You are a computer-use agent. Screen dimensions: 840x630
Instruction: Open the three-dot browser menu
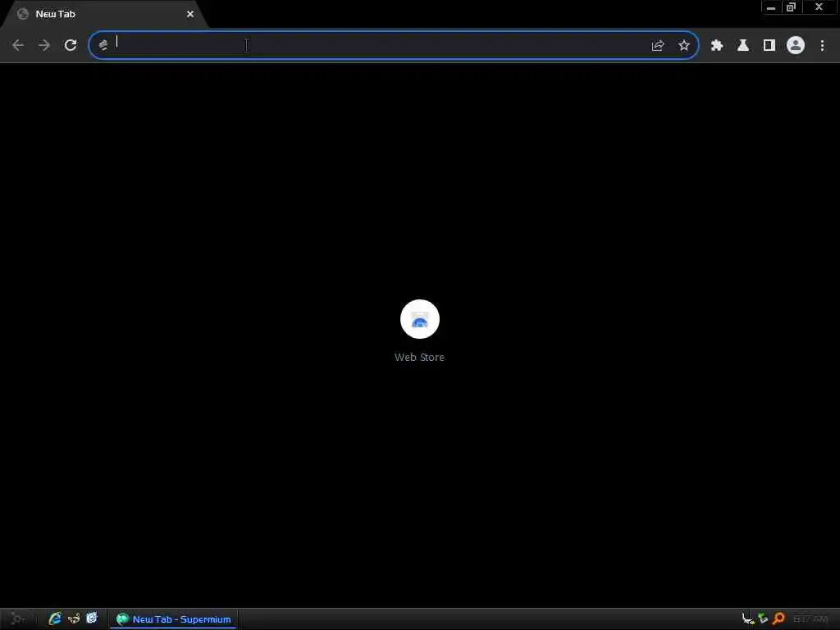tap(822, 46)
